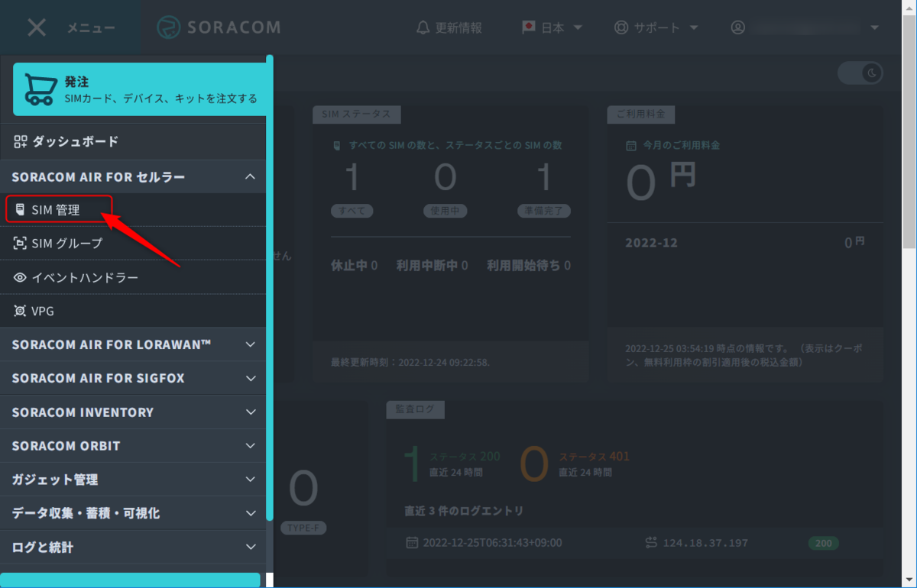Screen dimensions: 917x588
Task: Expand ログと統計 section
Action: click(133, 547)
